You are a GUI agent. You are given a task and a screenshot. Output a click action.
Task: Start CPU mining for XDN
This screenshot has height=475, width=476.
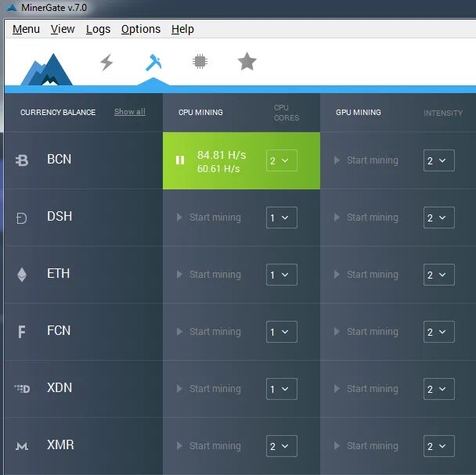pyautogui.click(x=209, y=388)
